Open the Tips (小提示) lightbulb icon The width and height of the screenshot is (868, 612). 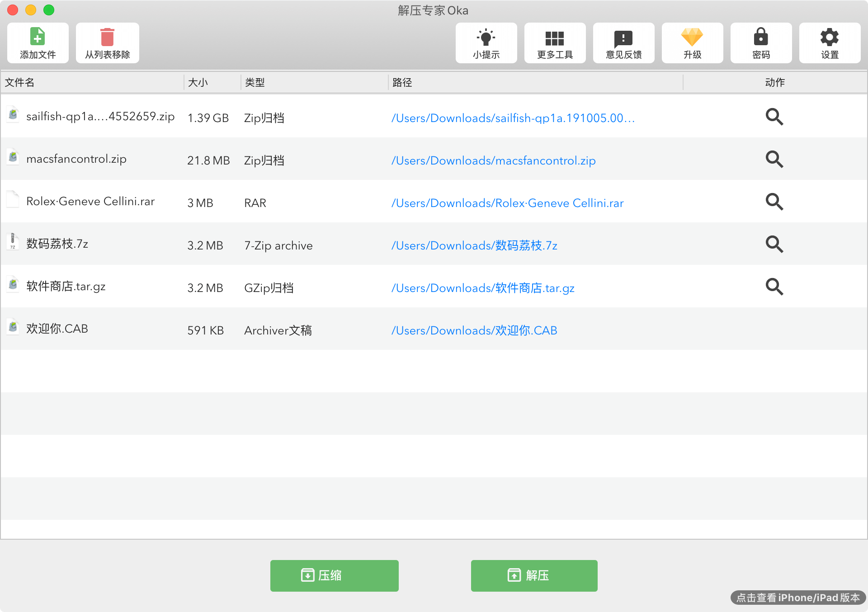(486, 37)
